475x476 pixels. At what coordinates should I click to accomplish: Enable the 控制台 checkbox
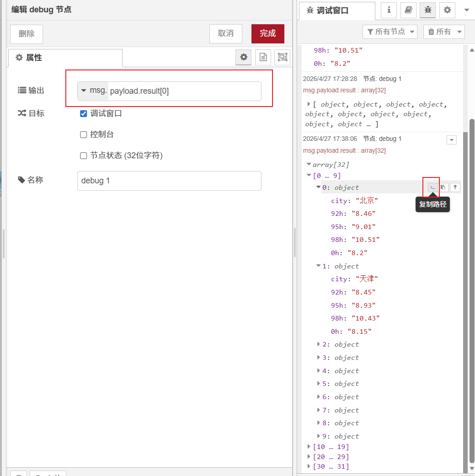click(84, 134)
